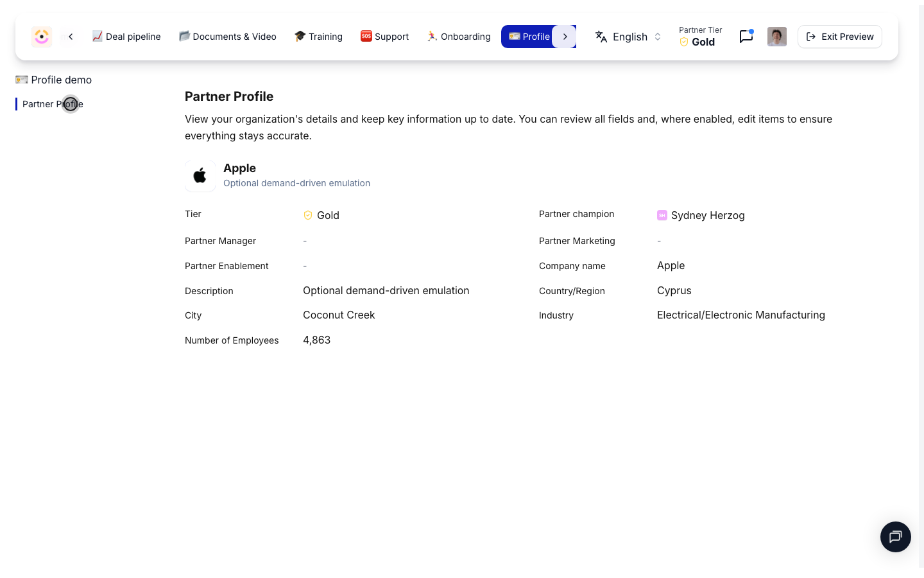
Task: Open the Documents & Video tab
Action: pos(228,37)
